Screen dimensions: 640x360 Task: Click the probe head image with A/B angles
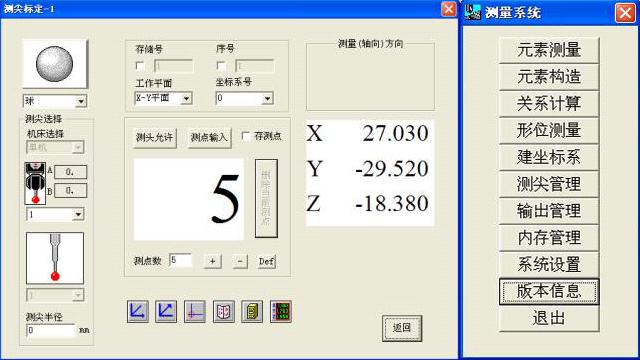(35, 183)
